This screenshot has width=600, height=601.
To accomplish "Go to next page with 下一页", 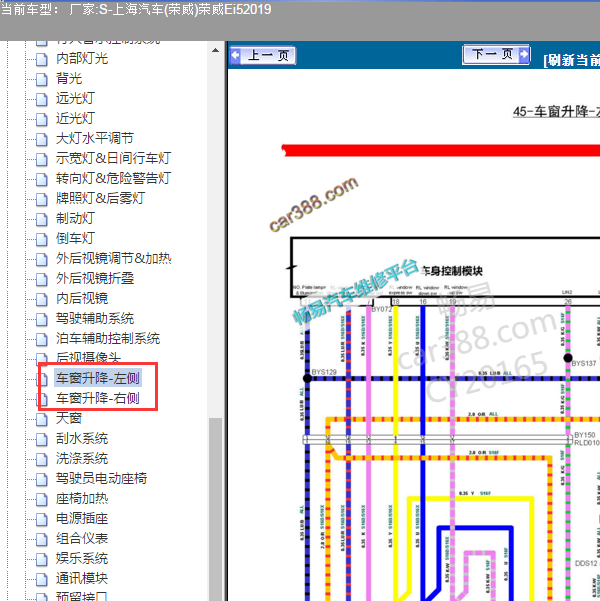I will pos(496,54).
